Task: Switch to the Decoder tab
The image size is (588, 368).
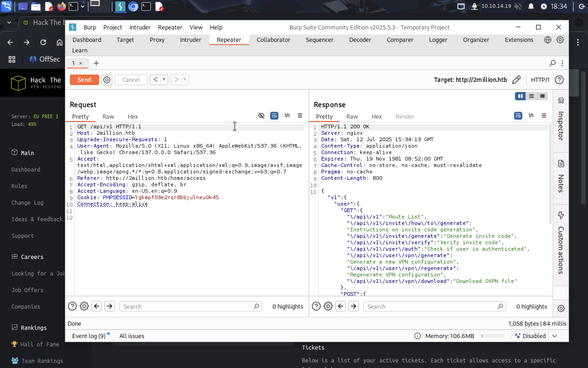Action: (360, 40)
